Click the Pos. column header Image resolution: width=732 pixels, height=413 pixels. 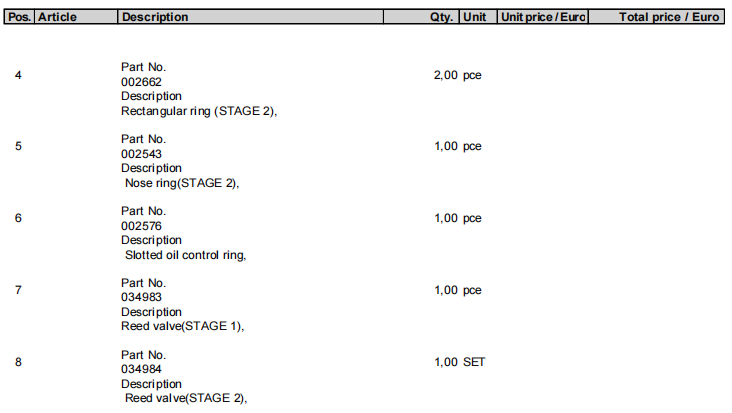pyautogui.click(x=18, y=17)
